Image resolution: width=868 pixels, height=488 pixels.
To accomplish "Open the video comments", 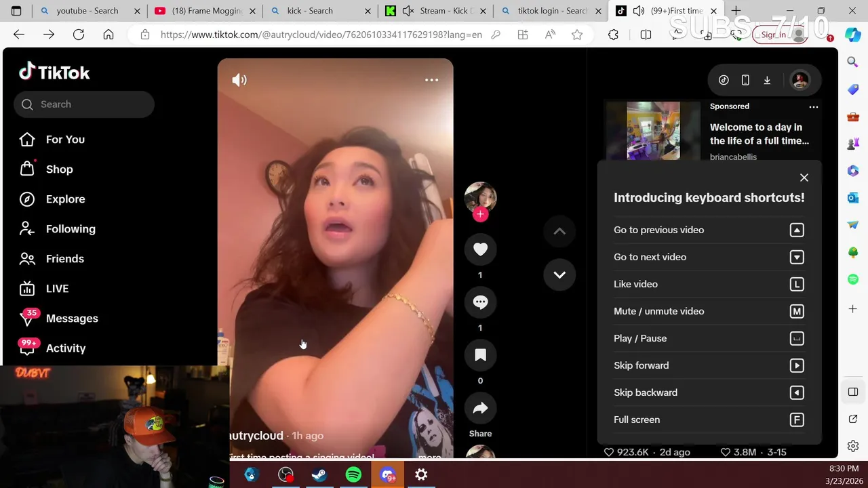I will coord(480,302).
